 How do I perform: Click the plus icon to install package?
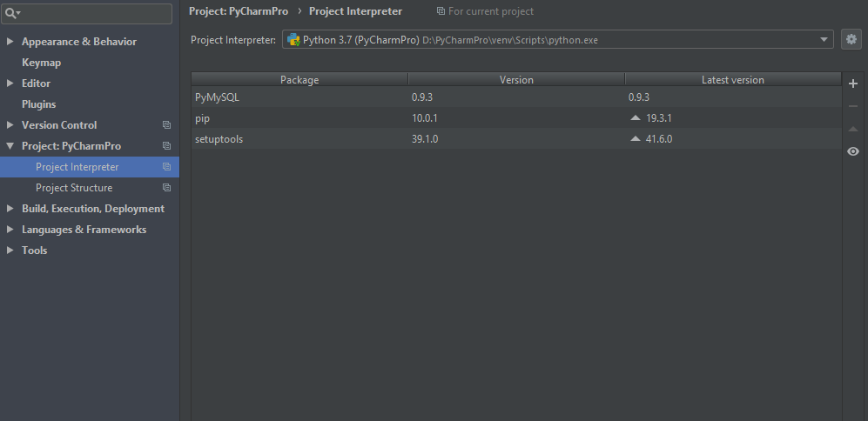[853, 84]
